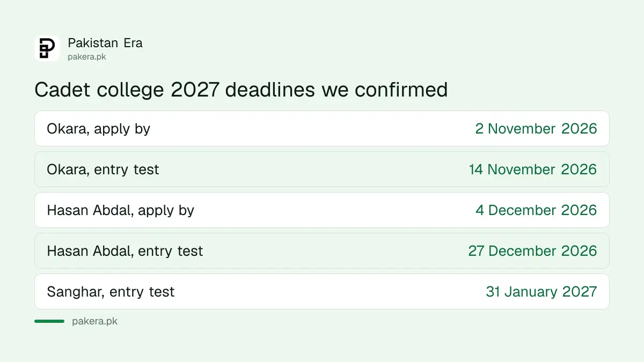Image resolution: width=644 pixels, height=362 pixels.
Task: Click the 4 December 2026 date
Action: coord(536,210)
